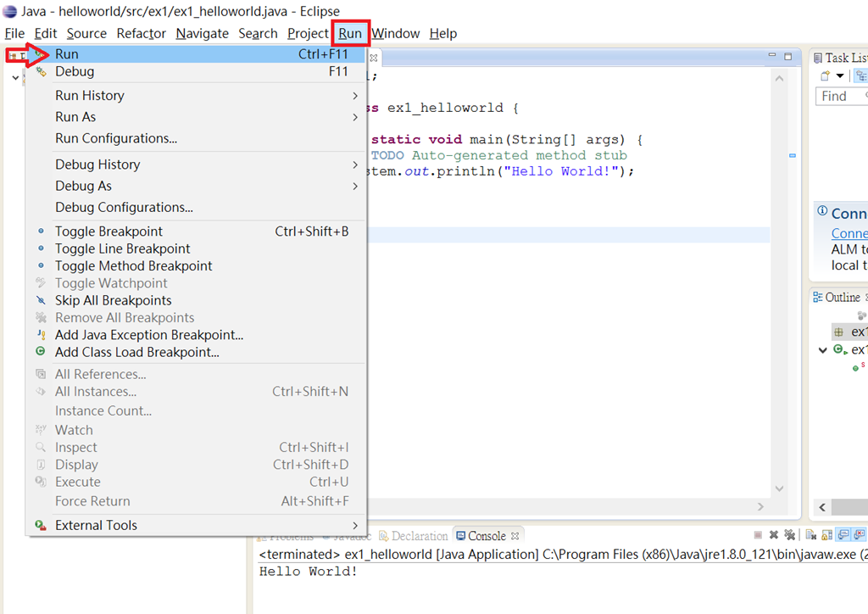Open the Run History submenu

pyautogui.click(x=196, y=95)
